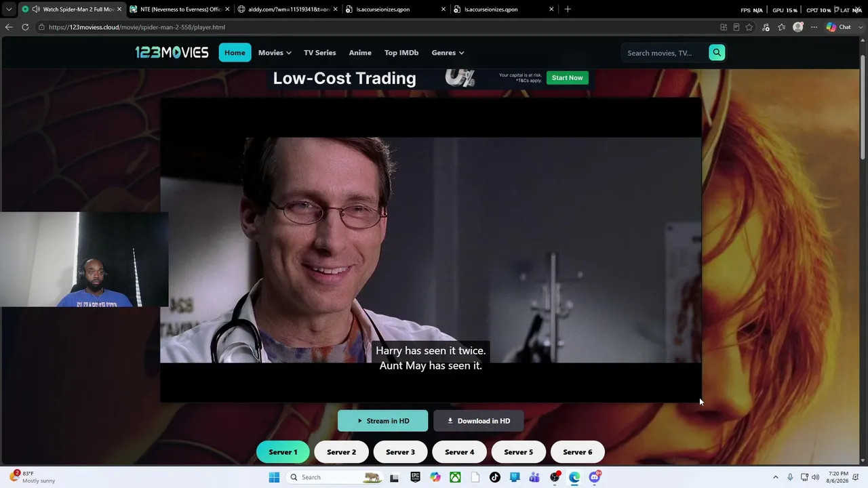Select Server 3
This screenshot has height=488, width=868.
tap(400, 452)
